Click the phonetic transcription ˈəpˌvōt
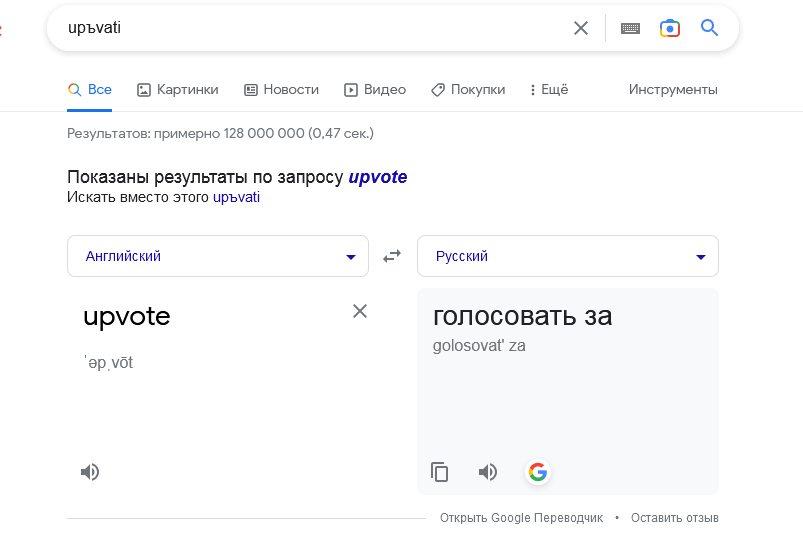This screenshot has width=803, height=539. point(108,363)
